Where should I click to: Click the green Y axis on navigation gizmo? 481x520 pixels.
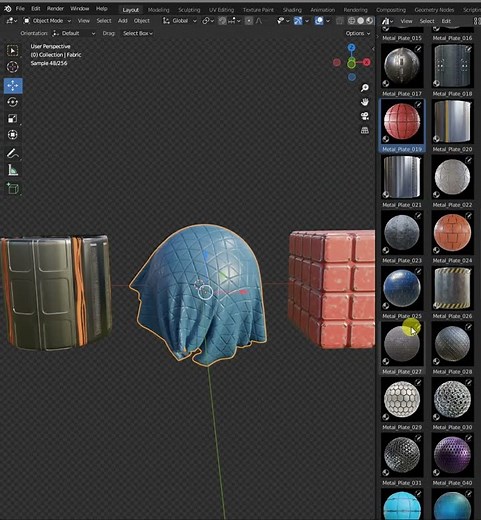click(351, 64)
